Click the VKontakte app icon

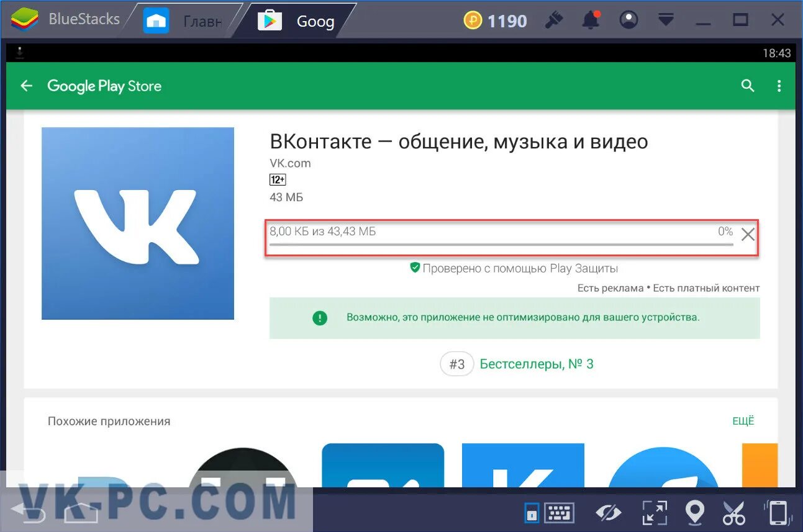tap(138, 223)
